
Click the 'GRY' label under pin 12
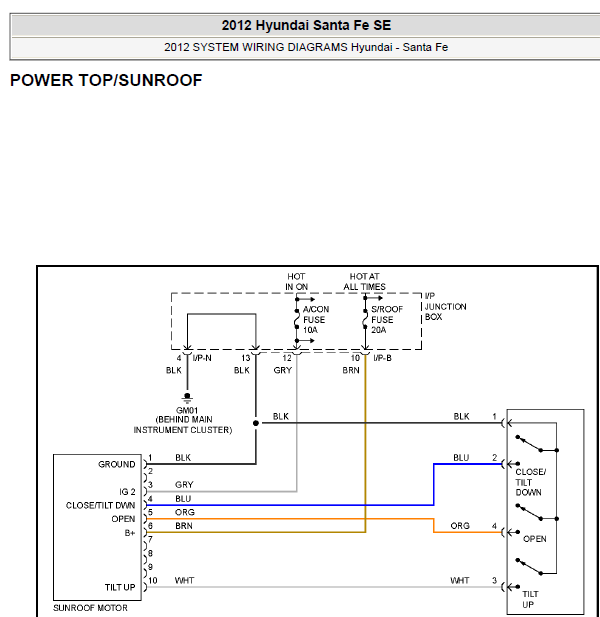tap(282, 371)
